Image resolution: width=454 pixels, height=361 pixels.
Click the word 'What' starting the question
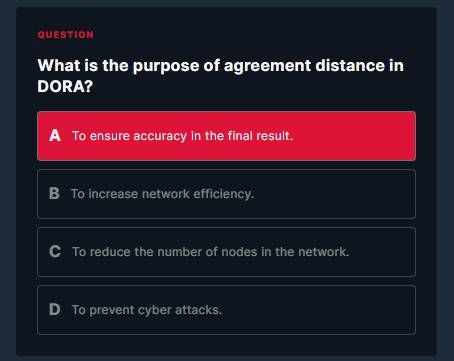59,65
